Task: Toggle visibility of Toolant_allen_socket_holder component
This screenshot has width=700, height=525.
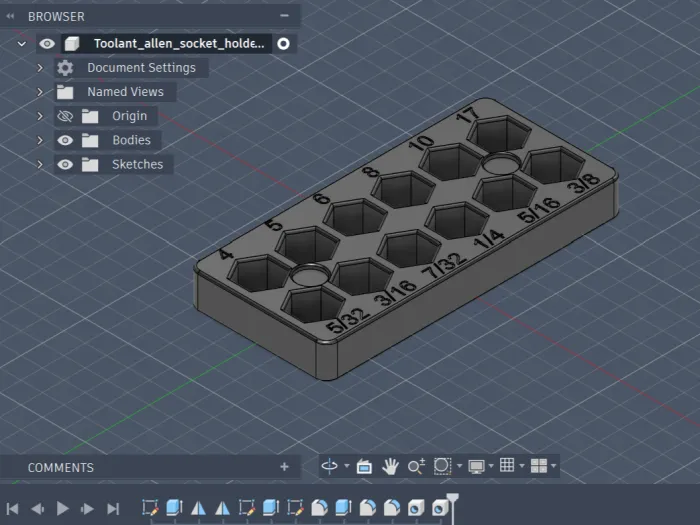Action: pos(47,44)
